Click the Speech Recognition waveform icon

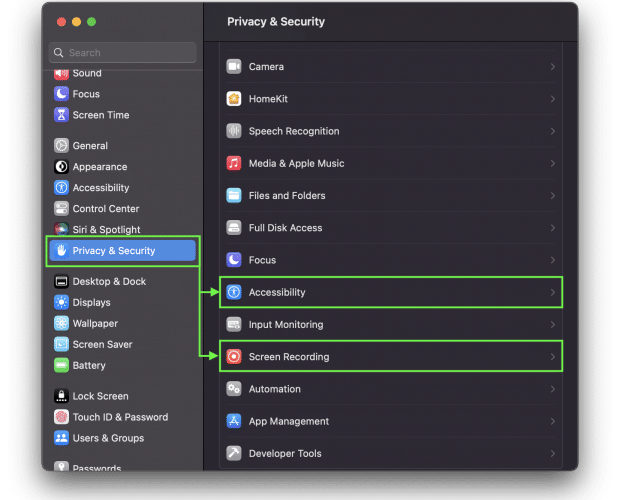pyautogui.click(x=234, y=131)
